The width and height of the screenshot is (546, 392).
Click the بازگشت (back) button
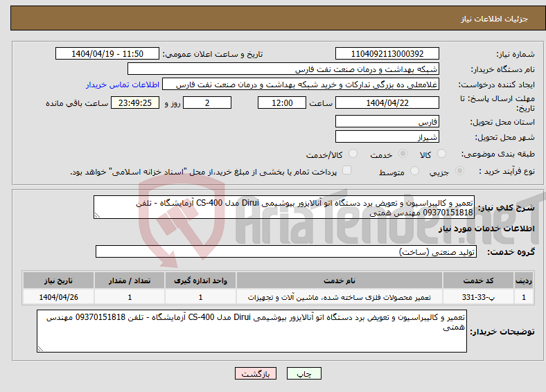click(x=256, y=373)
